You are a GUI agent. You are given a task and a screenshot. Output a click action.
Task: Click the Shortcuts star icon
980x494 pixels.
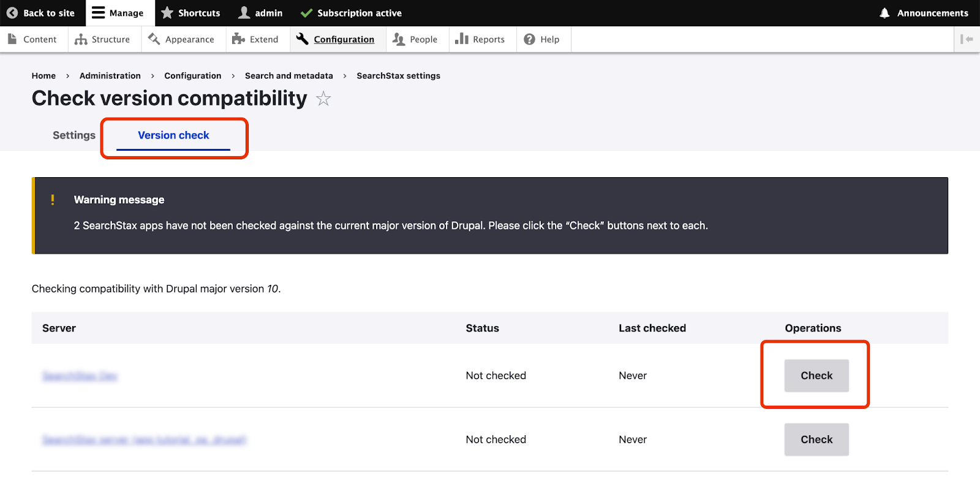167,13
